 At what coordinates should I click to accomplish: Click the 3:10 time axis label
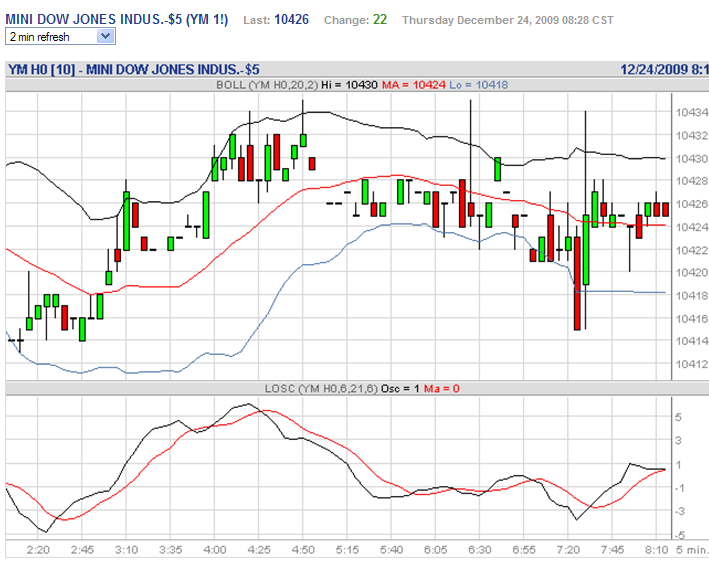click(x=126, y=550)
